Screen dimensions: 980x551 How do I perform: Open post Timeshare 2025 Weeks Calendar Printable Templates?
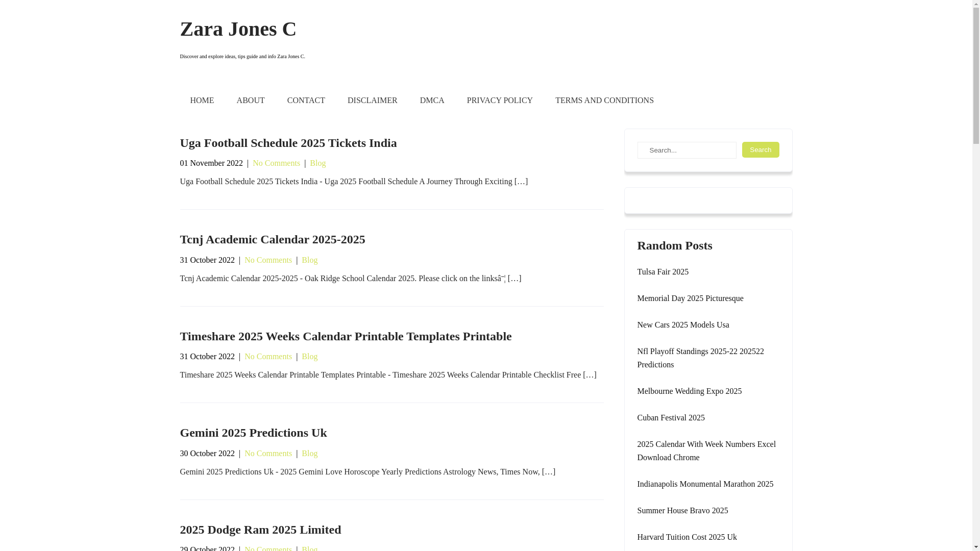click(x=346, y=336)
